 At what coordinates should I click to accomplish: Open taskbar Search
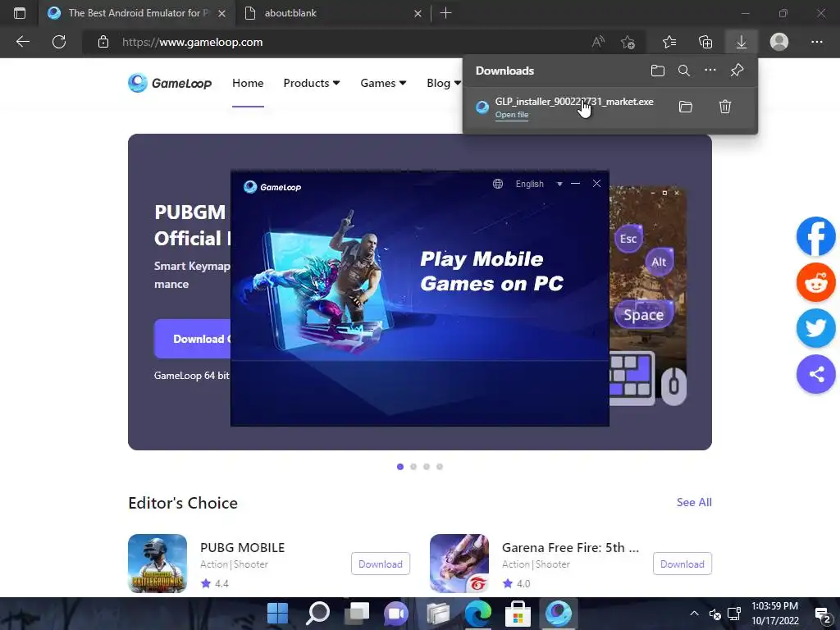pyautogui.click(x=317, y=614)
